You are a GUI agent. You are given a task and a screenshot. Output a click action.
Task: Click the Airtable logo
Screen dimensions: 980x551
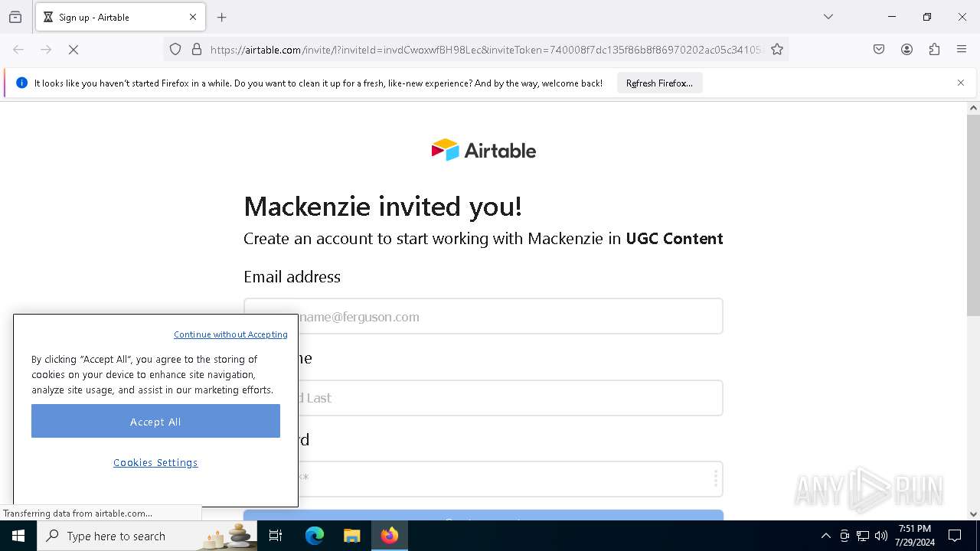tap(483, 150)
